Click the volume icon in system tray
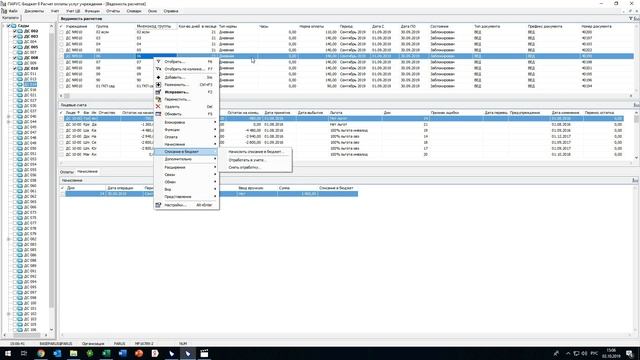The height and width of the screenshot is (360, 640). pos(584,353)
